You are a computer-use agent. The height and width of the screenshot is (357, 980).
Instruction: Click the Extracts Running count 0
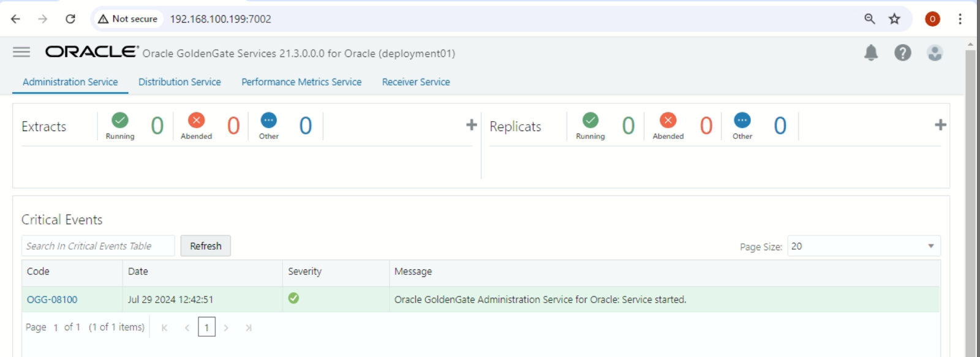[157, 126]
